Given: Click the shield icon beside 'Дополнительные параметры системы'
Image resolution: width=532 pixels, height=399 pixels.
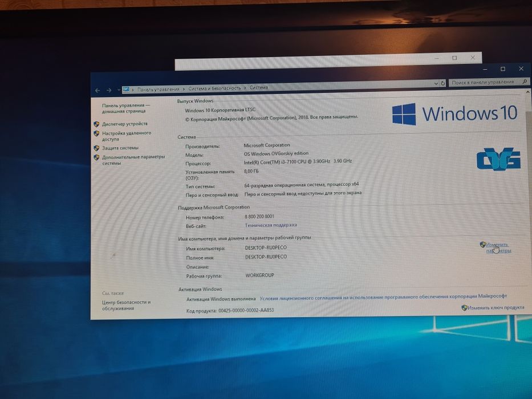Looking at the screenshot, I should [x=96, y=157].
